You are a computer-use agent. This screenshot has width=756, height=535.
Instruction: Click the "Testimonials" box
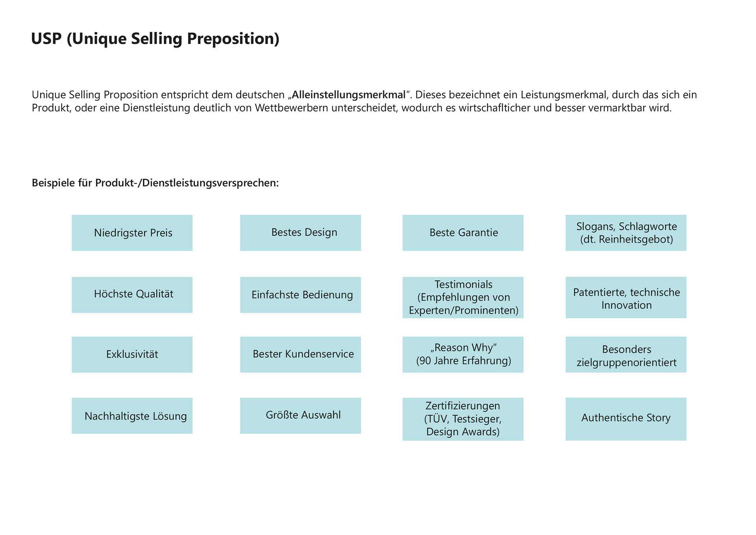(x=463, y=297)
